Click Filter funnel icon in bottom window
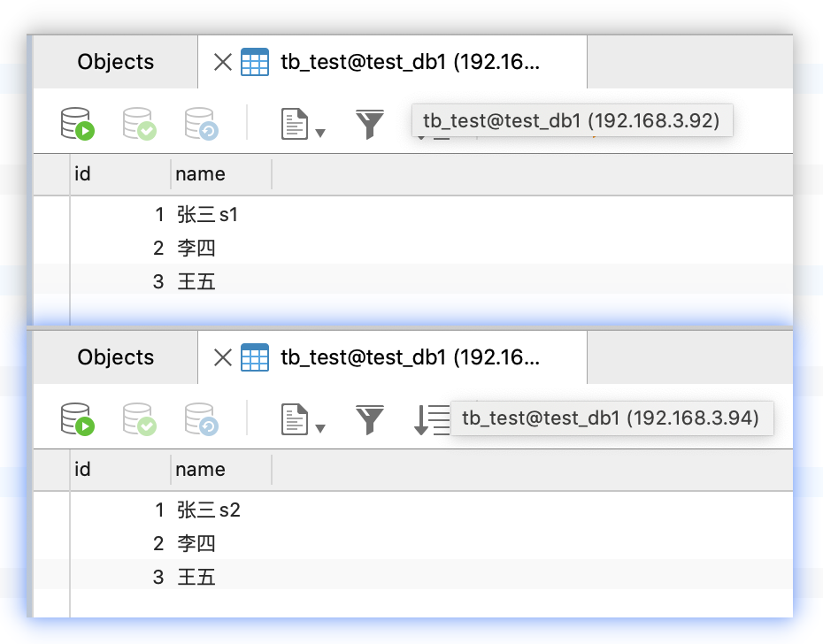Image resolution: width=823 pixels, height=644 pixels. coord(370,419)
